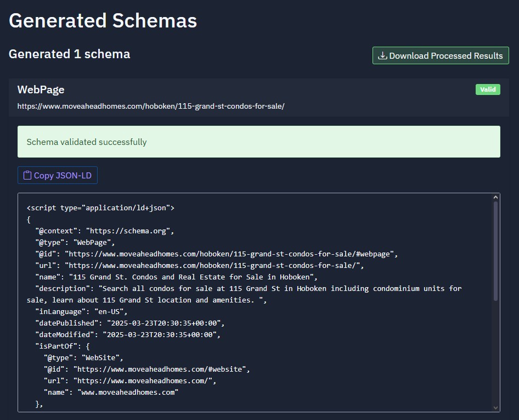
Task: Click the "datePublished" line
Action: click(x=129, y=323)
